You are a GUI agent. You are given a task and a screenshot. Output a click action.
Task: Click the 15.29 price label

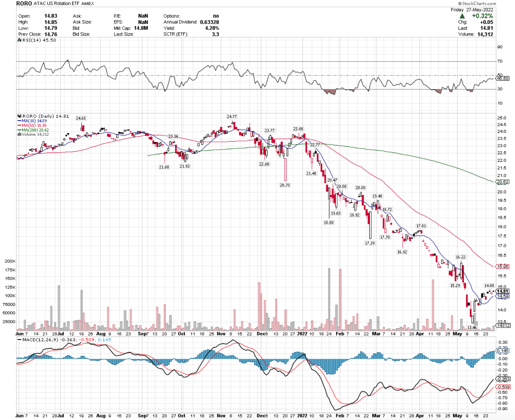(x=455, y=286)
